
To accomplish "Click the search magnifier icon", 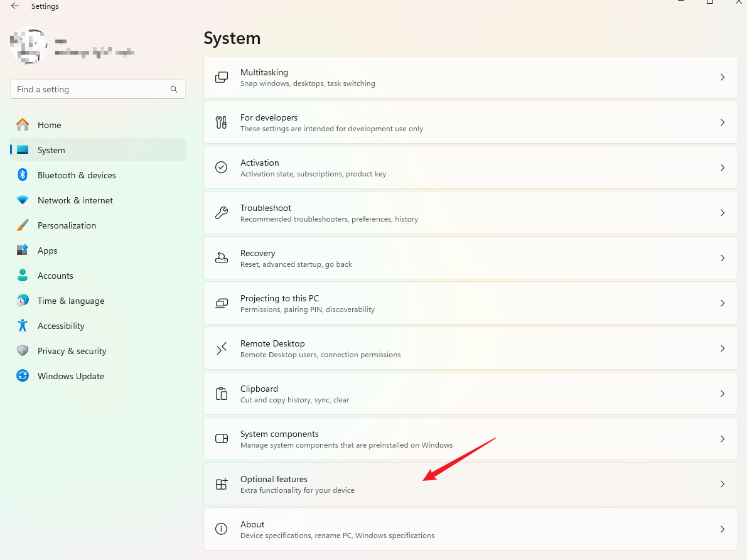I will click(x=174, y=89).
